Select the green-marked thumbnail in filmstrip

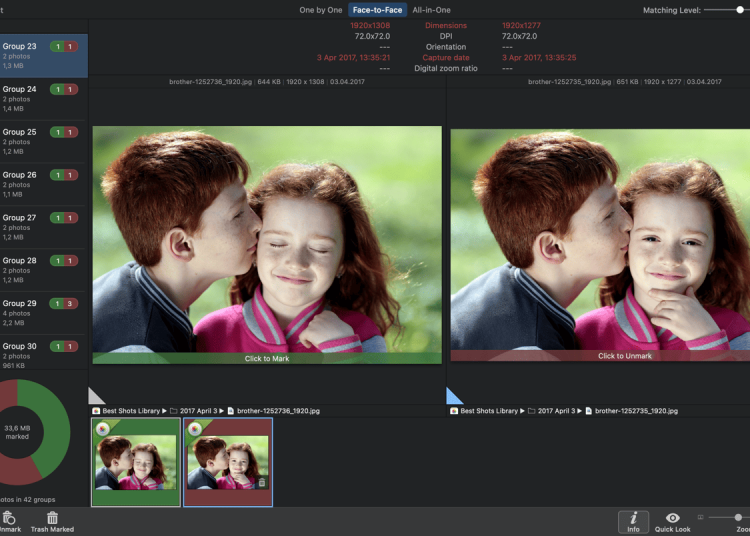pyautogui.click(x=136, y=462)
